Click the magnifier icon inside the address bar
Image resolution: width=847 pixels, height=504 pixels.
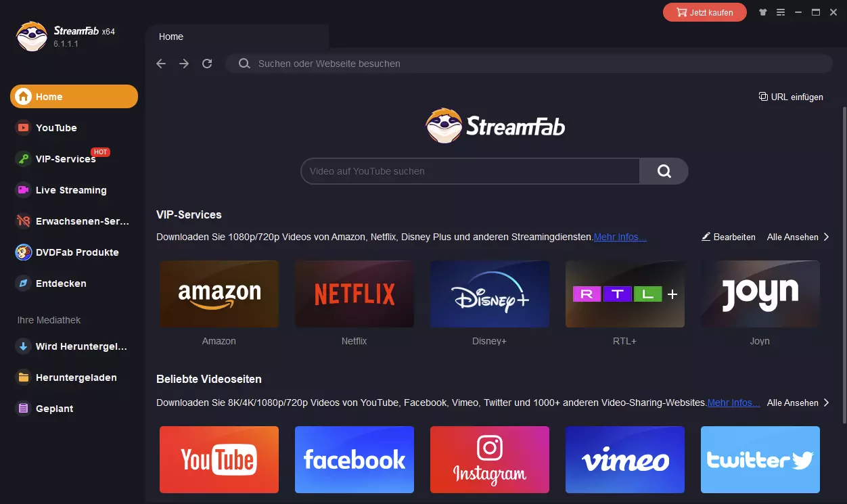point(245,64)
